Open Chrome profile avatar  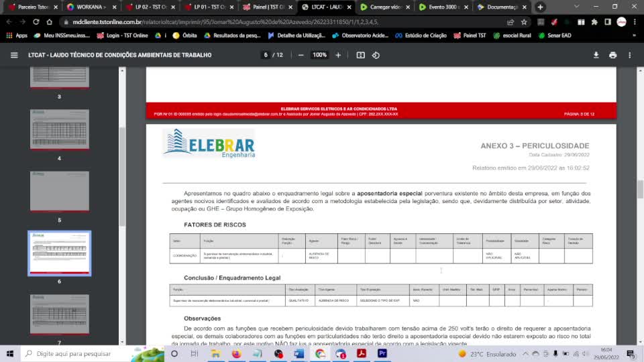point(621,22)
